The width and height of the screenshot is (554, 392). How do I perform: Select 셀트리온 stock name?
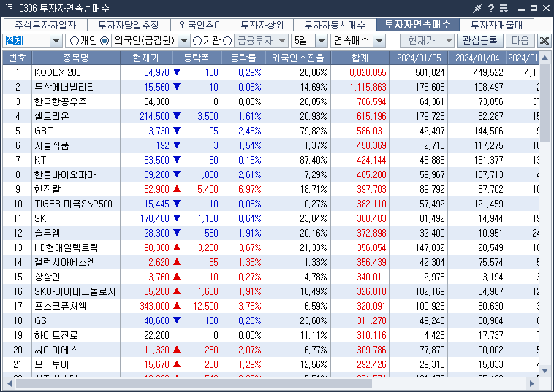[x=52, y=116]
